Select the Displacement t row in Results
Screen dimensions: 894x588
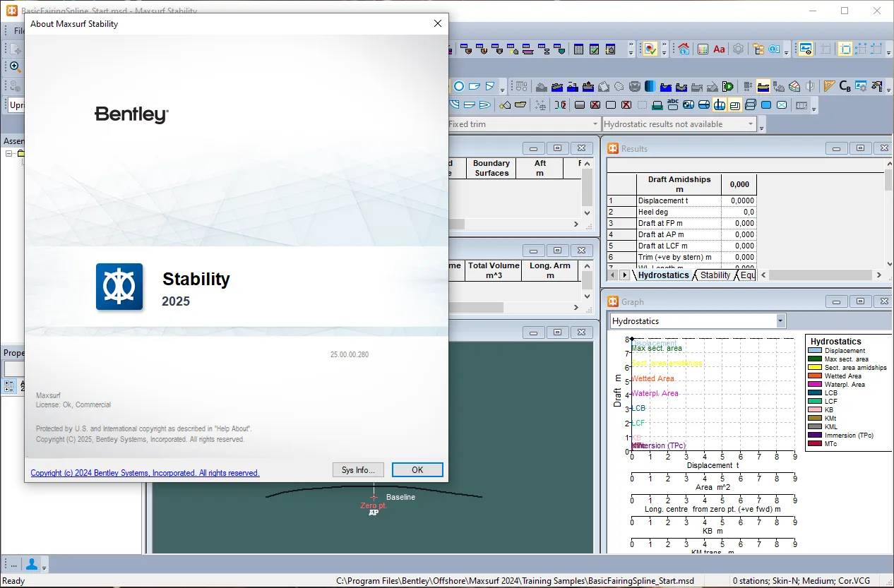click(681, 200)
